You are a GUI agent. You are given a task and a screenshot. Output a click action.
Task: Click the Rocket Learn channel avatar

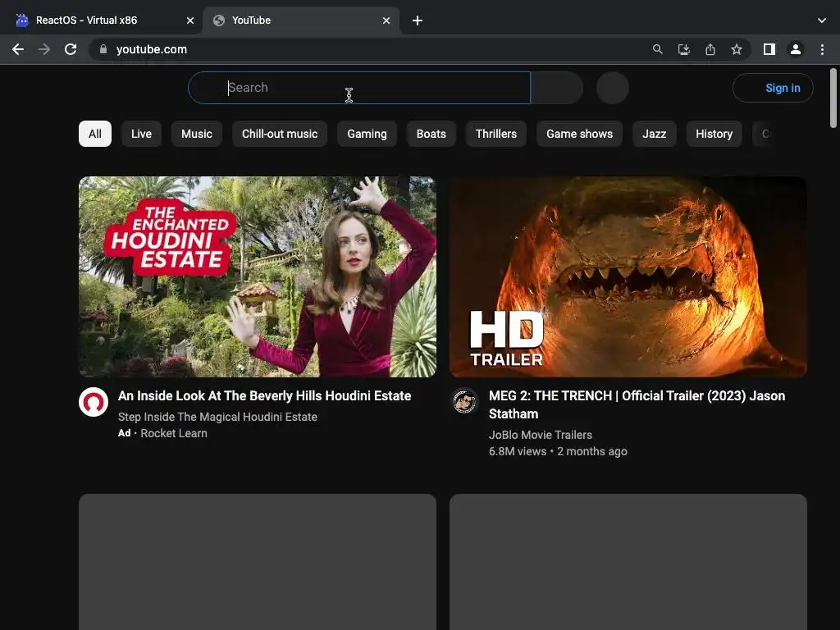94,402
